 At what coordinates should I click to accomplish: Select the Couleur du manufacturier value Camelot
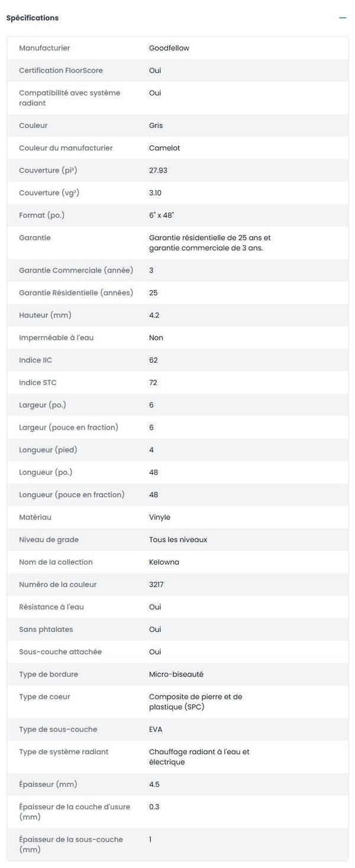(x=164, y=148)
